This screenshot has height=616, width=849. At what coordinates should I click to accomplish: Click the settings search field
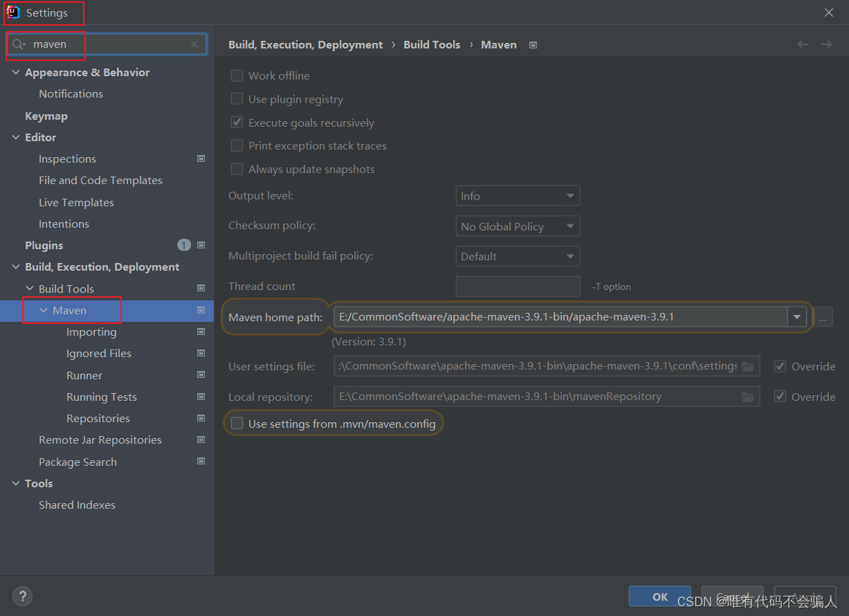[x=107, y=44]
